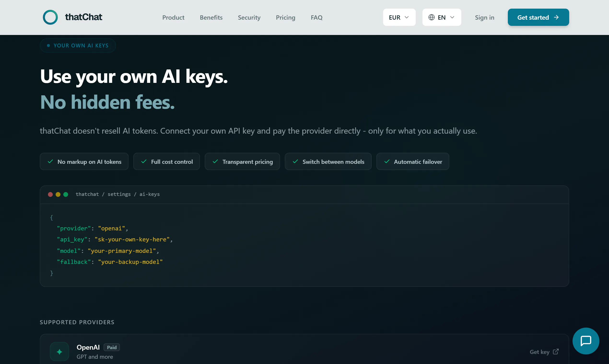Click the external link icon beside Get key
The width and height of the screenshot is (609, 364).
click(556, 352)
